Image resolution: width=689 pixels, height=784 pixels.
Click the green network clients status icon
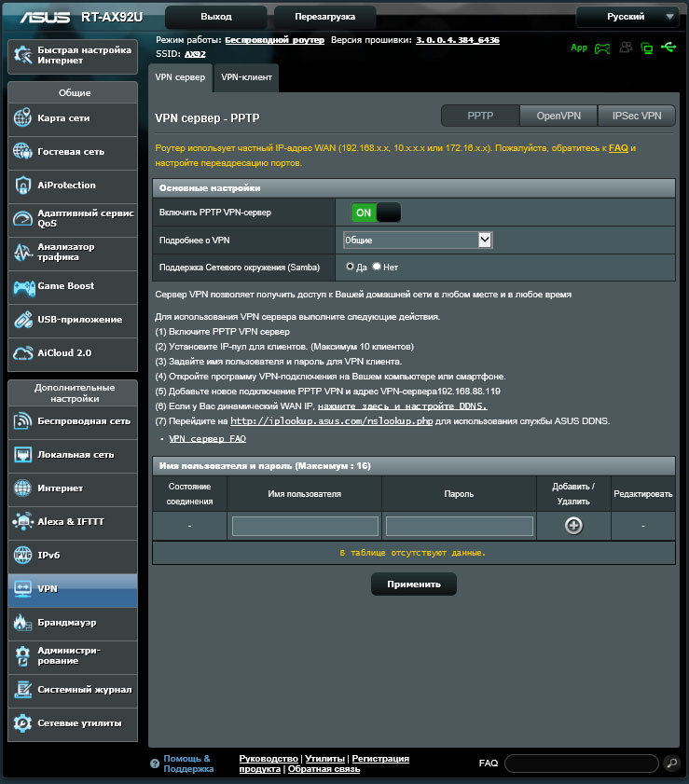[647, 48]
